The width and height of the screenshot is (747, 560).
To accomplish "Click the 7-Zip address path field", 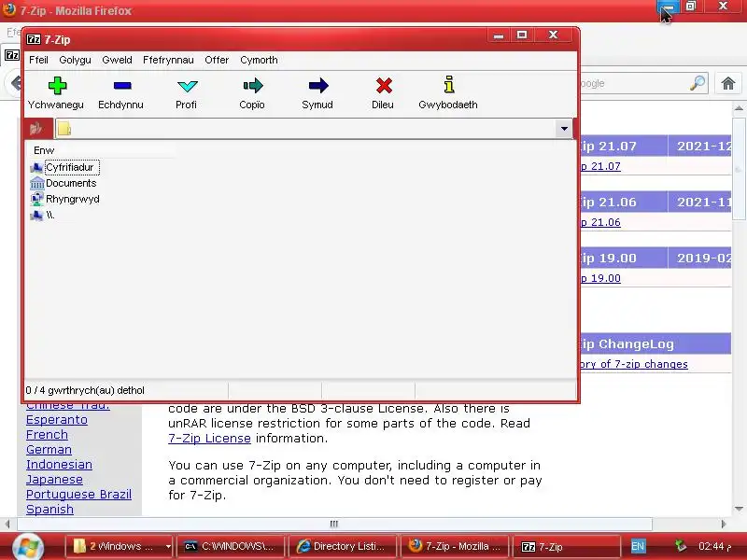I will pos(305,129).
